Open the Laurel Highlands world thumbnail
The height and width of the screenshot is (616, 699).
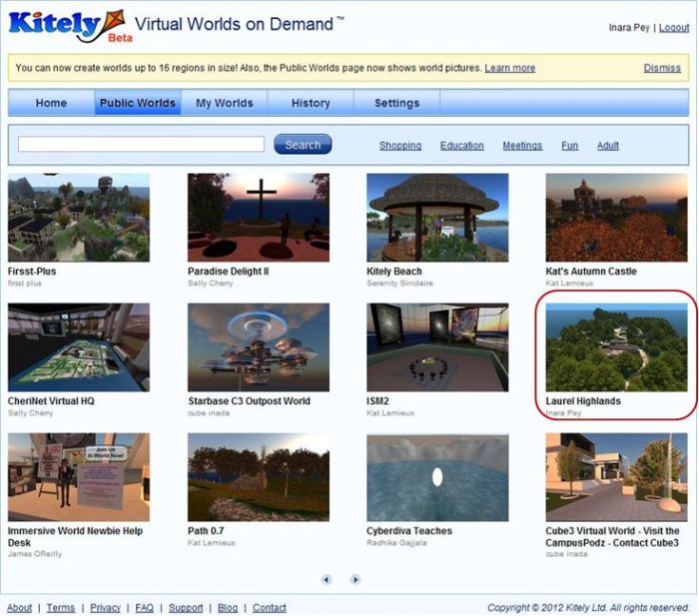pyautogui.click(x=616, y=347)
